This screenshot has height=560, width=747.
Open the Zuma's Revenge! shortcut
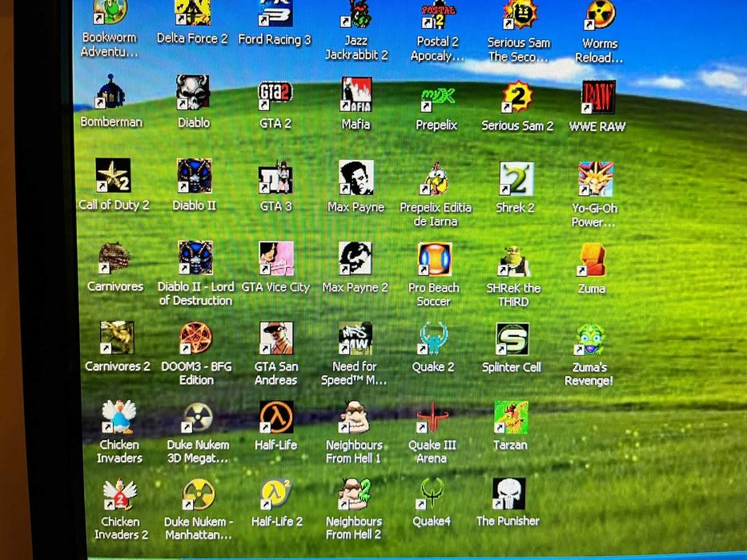click(590, 340)
